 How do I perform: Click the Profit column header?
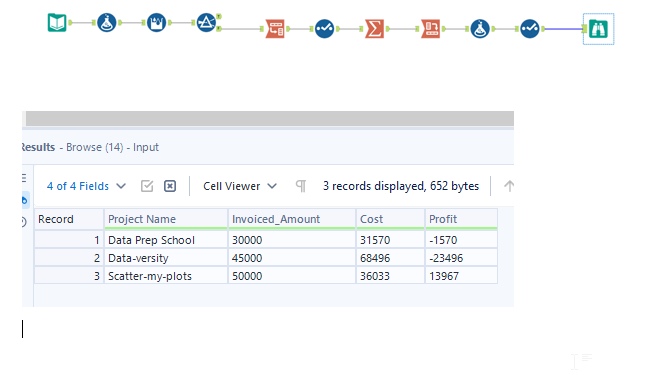pyautogui.click(x=461, y=219)
